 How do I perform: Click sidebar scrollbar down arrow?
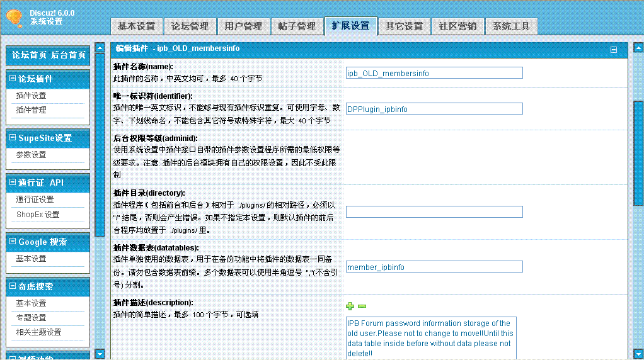(x=100, y=354)
